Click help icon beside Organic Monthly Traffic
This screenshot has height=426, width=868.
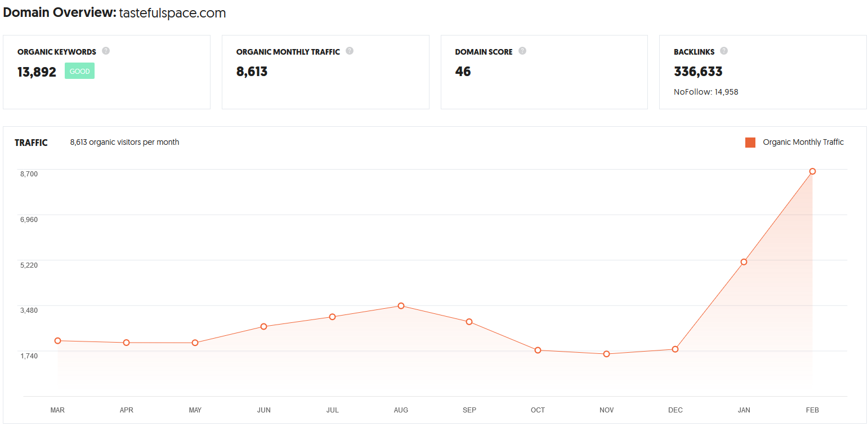pos(350,51)
